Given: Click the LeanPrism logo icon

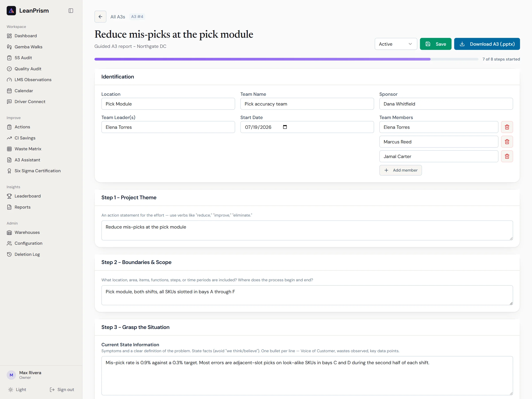Looking at the screenshot, I should tap(11, 11).
